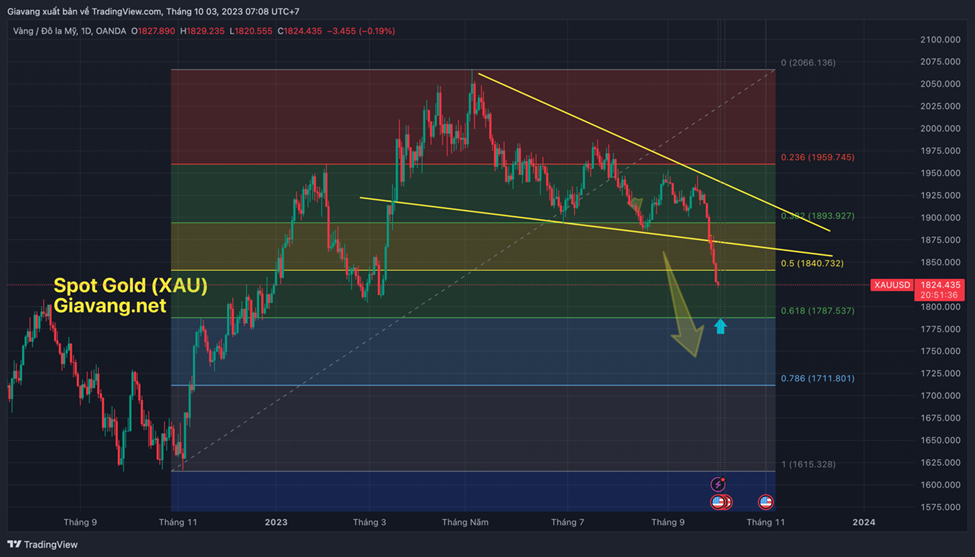This screenshot has height=557, width=975.
Task: Select the 0.786 (1711.801) Fibonacci label
Action: [x=817, y=379]
